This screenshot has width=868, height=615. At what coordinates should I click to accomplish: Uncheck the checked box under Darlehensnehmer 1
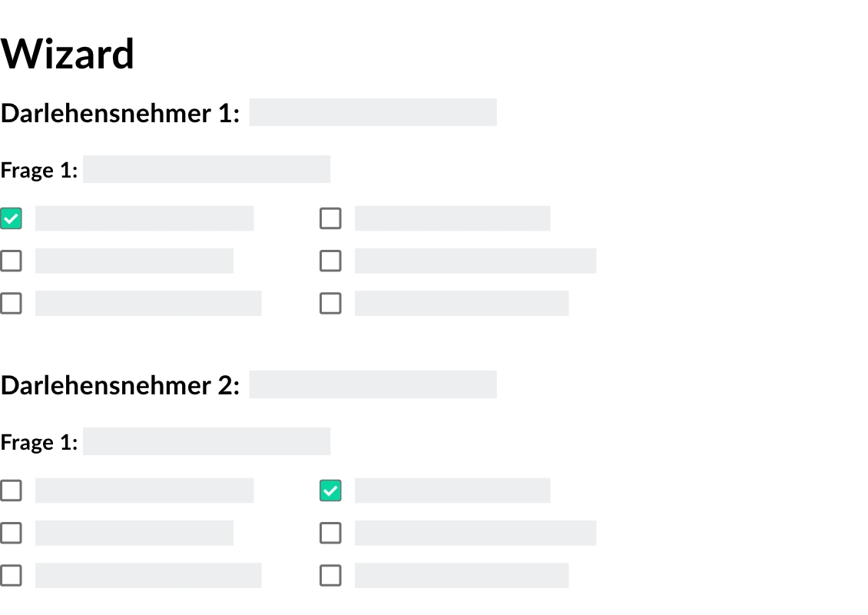click(11, 218)
